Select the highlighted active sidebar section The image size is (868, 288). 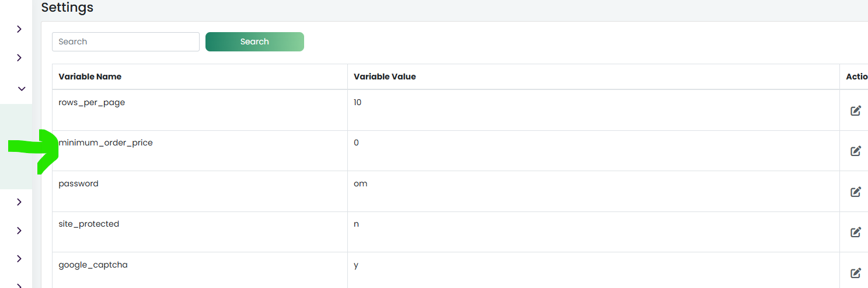coord(16,147)
